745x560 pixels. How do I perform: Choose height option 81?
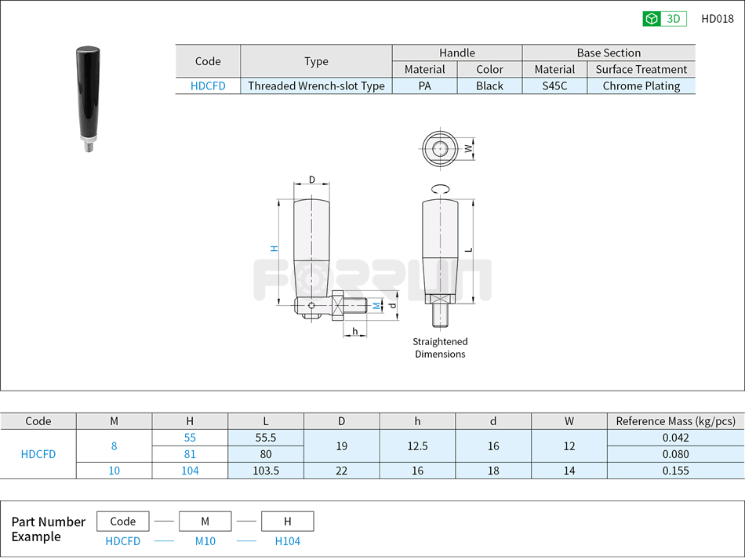191,454
